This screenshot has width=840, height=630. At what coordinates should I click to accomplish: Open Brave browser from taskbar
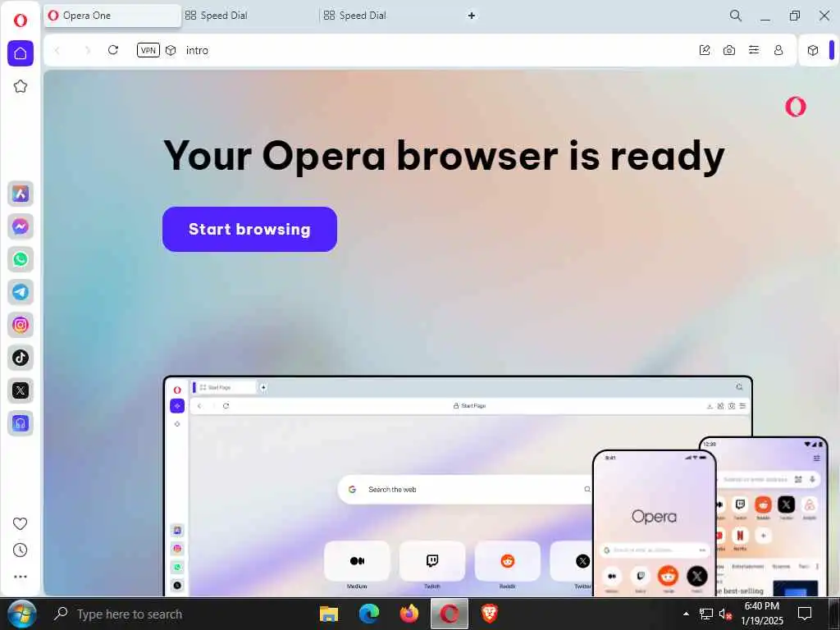point(489,614)
